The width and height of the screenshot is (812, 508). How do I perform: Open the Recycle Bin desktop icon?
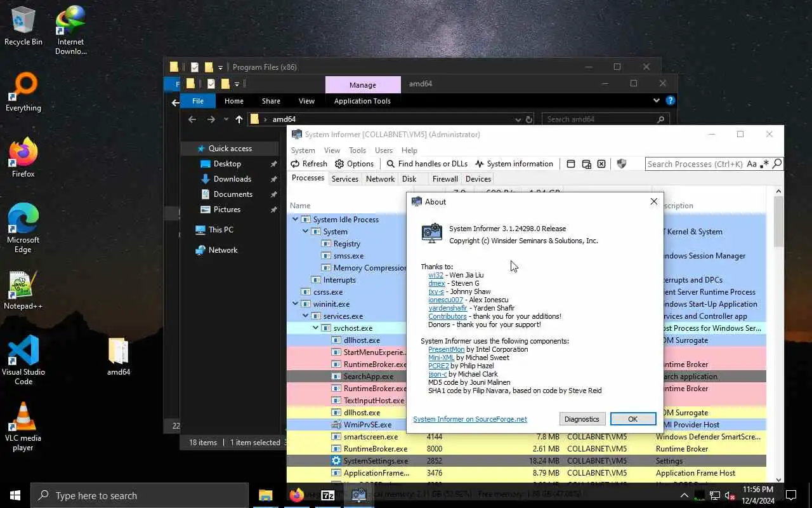pos(23,26)
